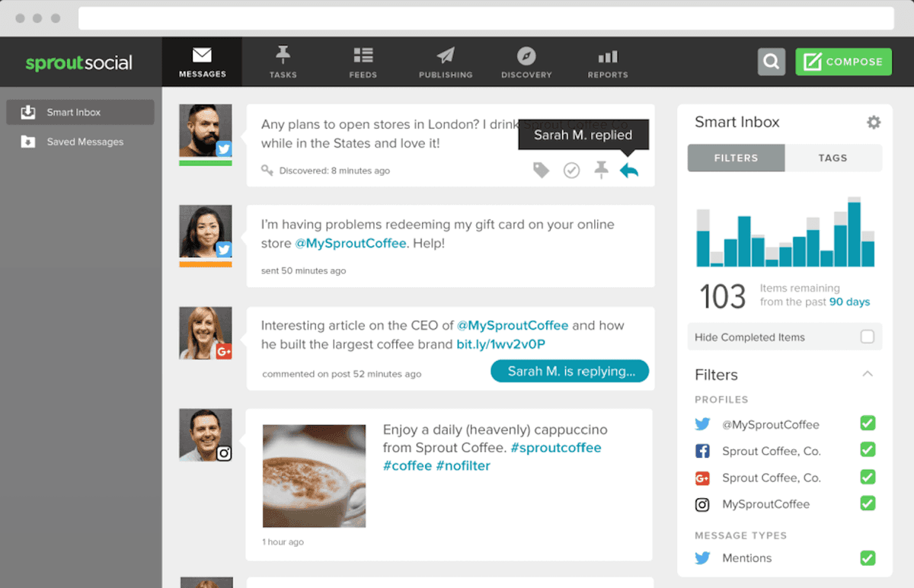
Task: Open the Discovery compass section
Action: tap(526, 62)
